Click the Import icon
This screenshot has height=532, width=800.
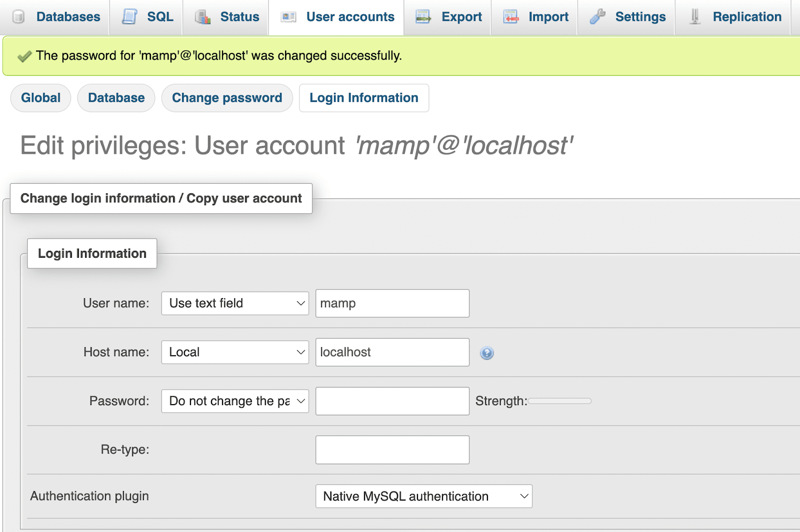[510, 17]
